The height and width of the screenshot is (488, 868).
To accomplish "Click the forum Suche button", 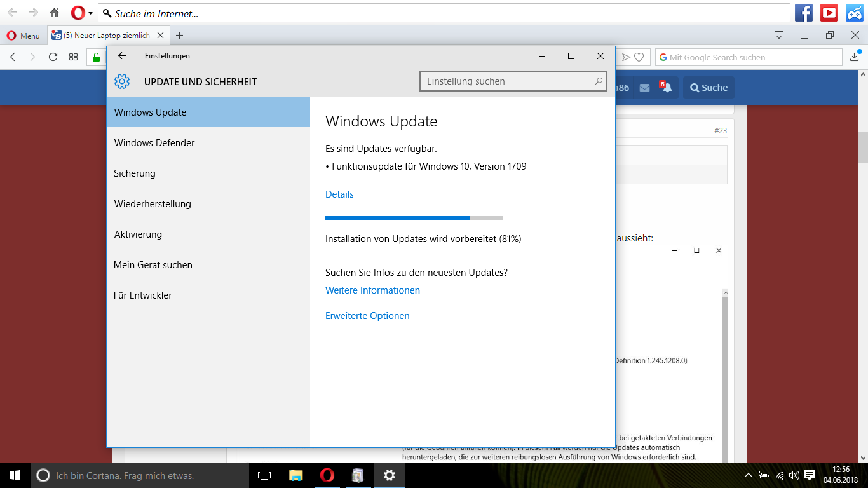I will pos(709,88).
